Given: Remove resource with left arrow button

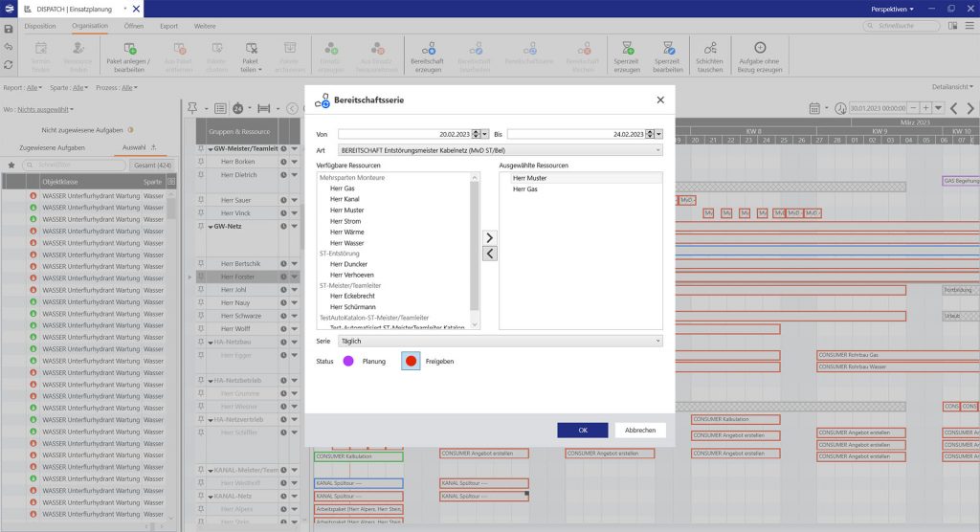Looking at the screenshot, I should point(489,254).
